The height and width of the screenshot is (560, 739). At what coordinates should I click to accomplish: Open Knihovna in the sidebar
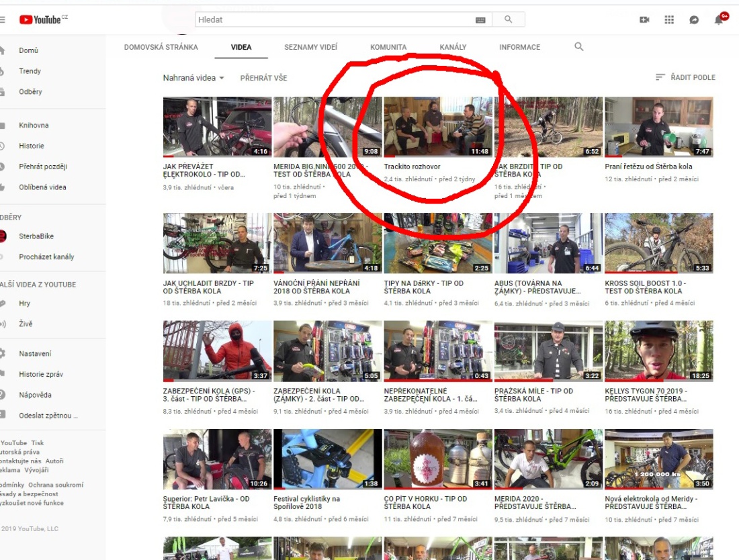[34, 126]
